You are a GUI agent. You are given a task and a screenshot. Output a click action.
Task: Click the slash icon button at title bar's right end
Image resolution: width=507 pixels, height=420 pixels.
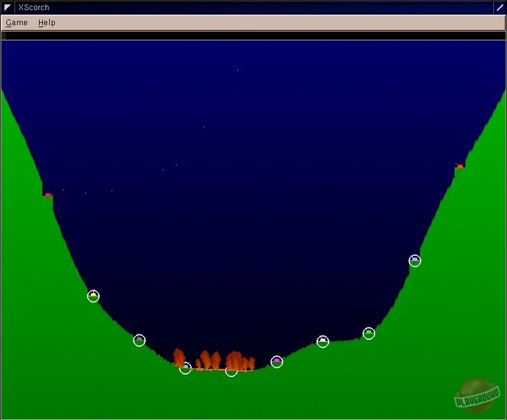click(x=500, y=8)
